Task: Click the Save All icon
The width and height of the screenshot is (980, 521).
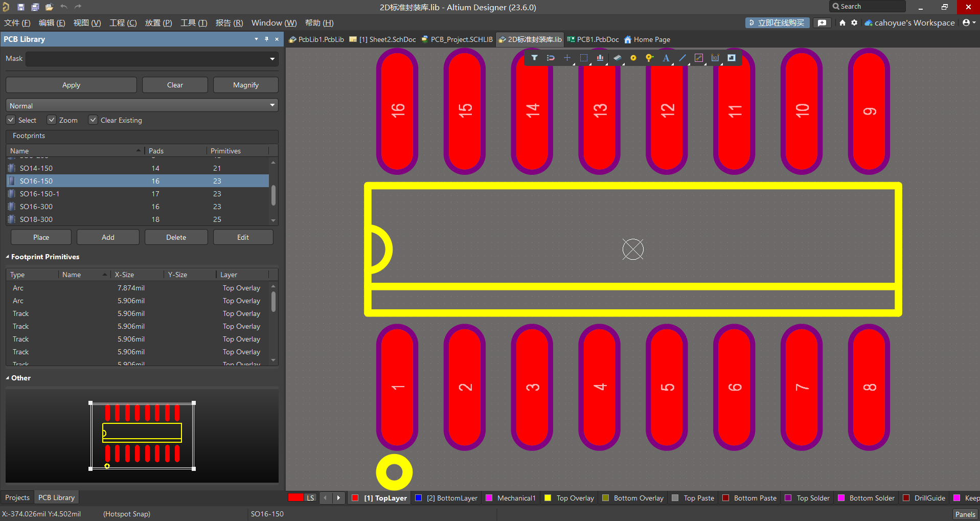Action: click(x=35, y=7)
